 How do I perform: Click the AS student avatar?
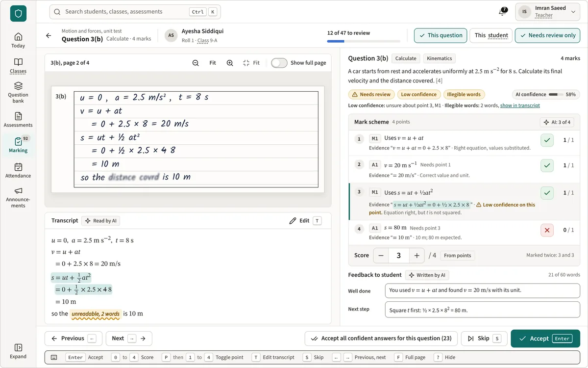(171, 35)
